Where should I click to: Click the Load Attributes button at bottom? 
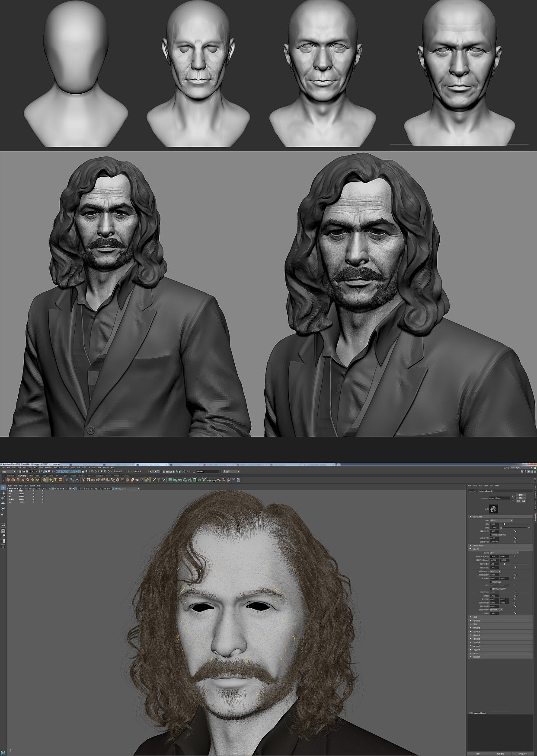pyautogui.click(x=500, y=754)
